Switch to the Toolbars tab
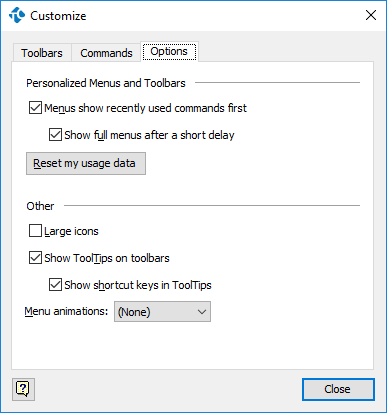Image resolution: width=387 pixels, height=413 pixels. click(42, 53)
